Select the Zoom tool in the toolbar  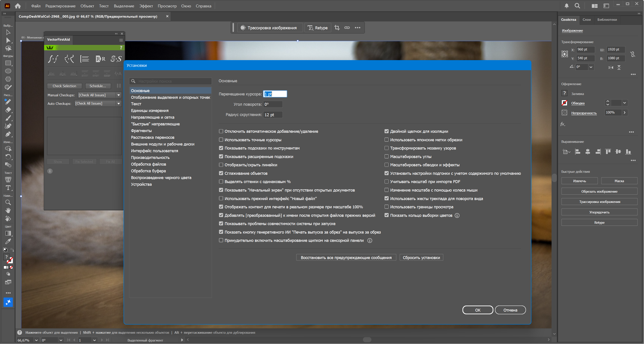click(8, 203)
